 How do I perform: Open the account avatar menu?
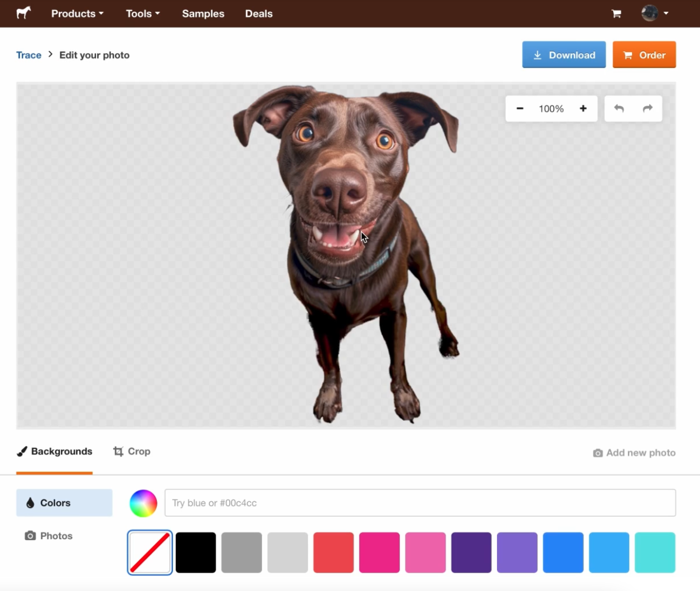tap(649, 13)
